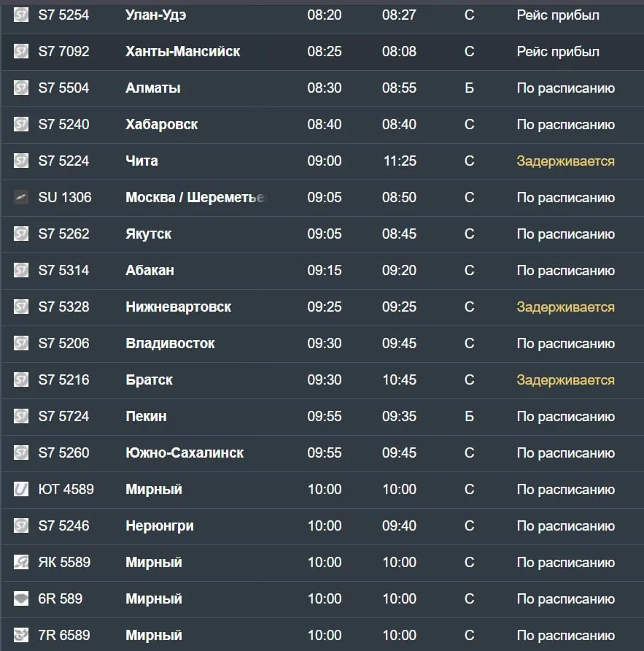Select the Алматы destination name
The height and width of the screenshot is (651, 644).
point(153,88)
